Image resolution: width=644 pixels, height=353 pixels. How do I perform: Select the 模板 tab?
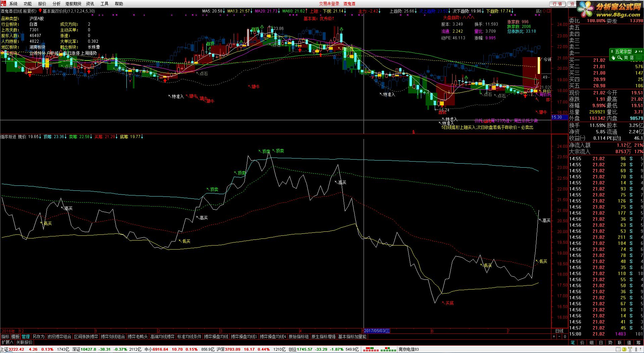point(15,337)
